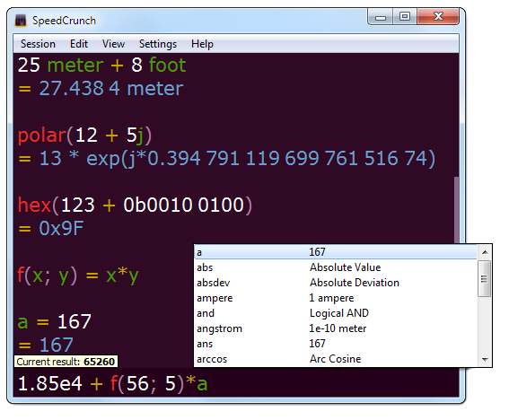Open the Edit menu
Image resolution: width=509 pixels, height=420 pixels.
79,44
